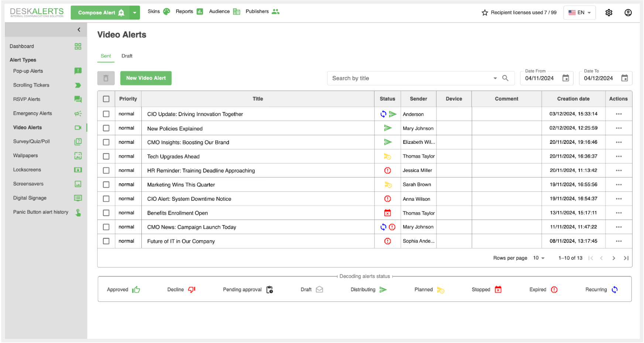
Task: Open the Date From calendar picker icon
Action: [x=565, y=78]
